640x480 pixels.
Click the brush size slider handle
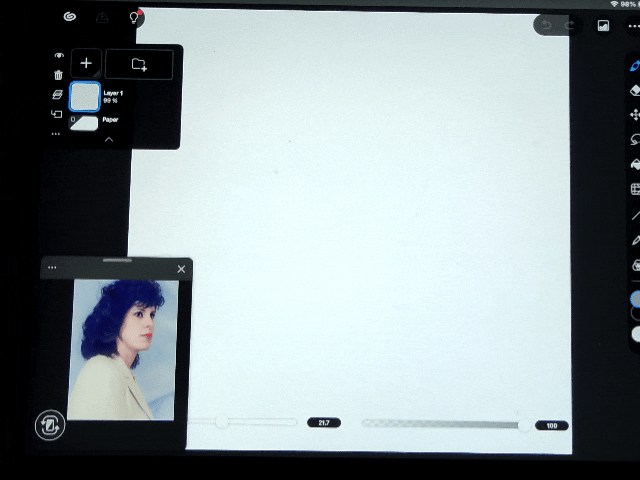tap(222, 421)
